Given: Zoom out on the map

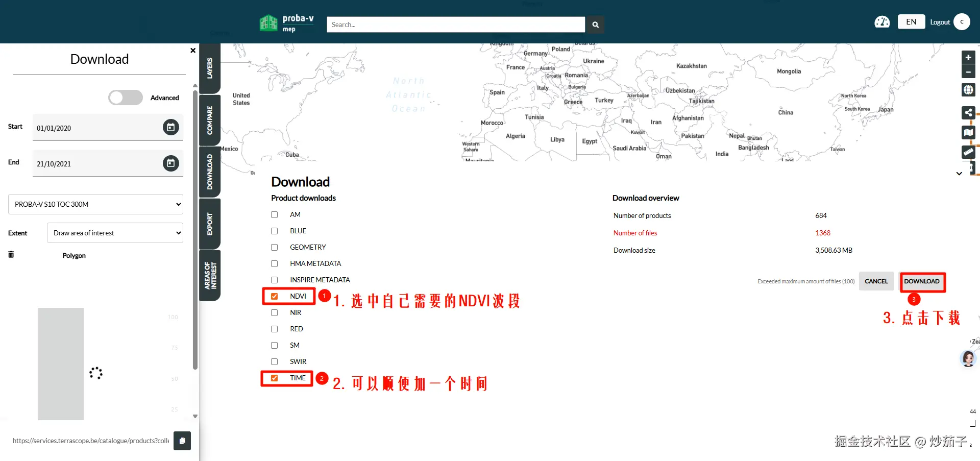Looking at the screenshot, I should pyautogui.click(x=968, y=72).
